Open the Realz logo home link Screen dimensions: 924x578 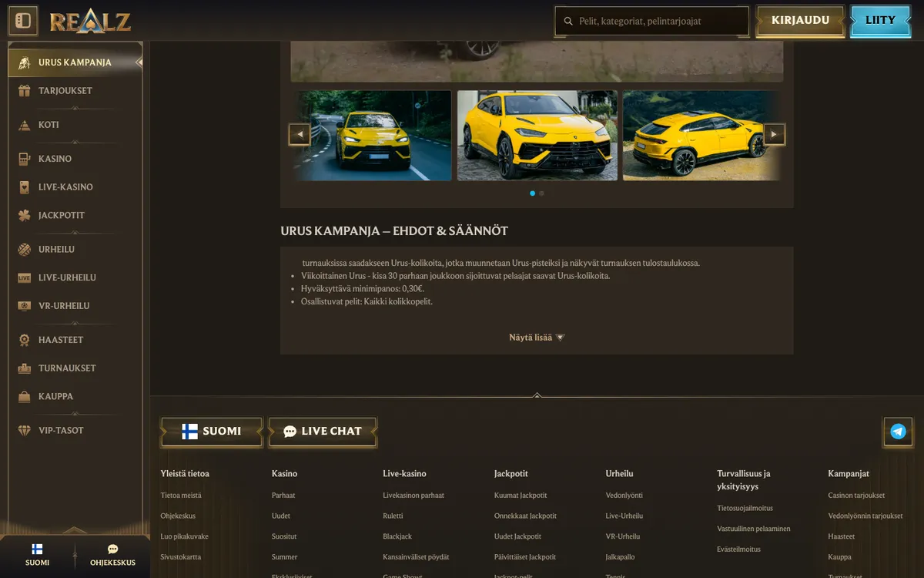[90, 22]
